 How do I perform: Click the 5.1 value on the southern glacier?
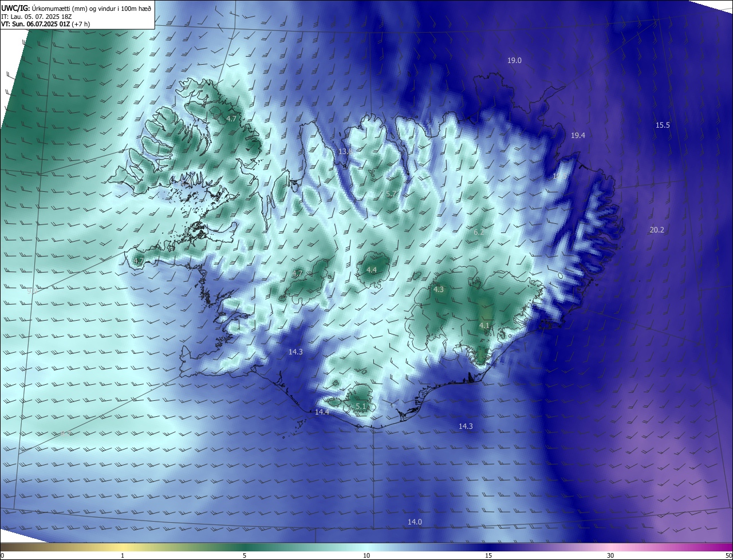361,406
